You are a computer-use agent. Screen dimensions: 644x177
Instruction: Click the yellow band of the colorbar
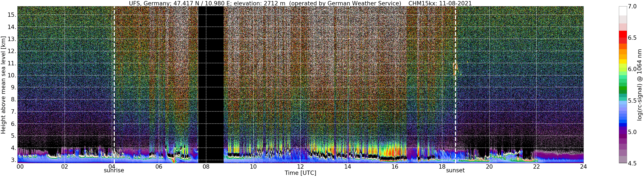(623, 61)
